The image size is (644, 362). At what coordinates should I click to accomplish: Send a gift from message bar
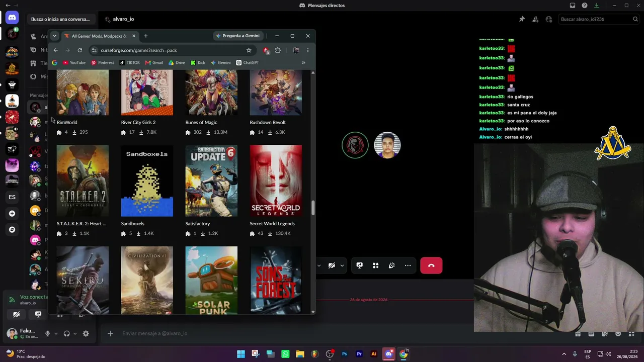[578, 334]
